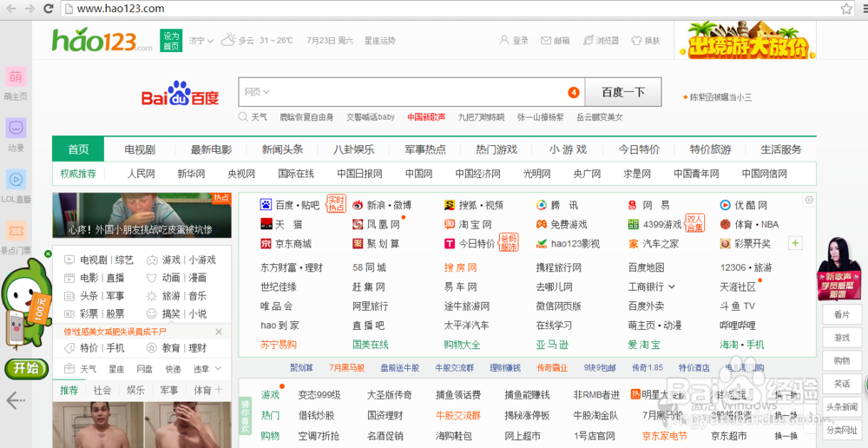
Task: Click the browser reload icon
Action: [x=49, y=9]
